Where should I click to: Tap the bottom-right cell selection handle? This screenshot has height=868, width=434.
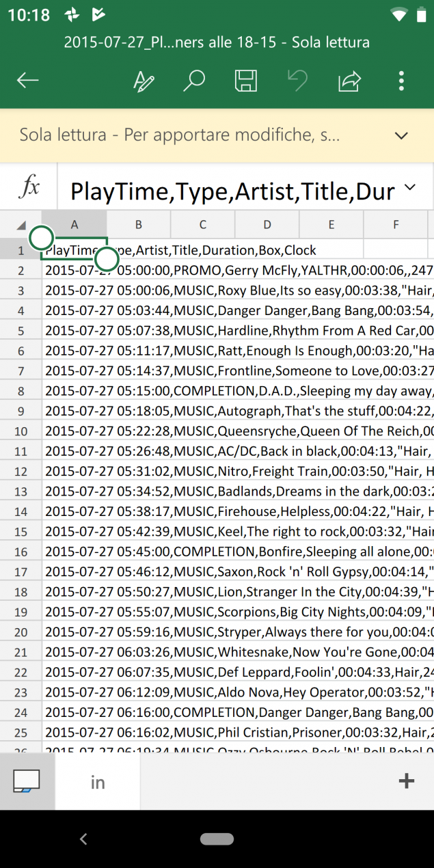(x=107, y=259)
